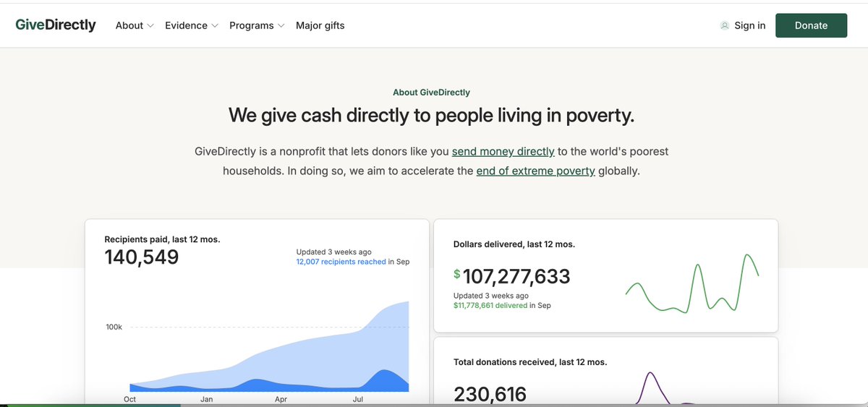Expand the Programs menu chevron
This screenshot has width=868, height=407.
click(x=281, y=26)
